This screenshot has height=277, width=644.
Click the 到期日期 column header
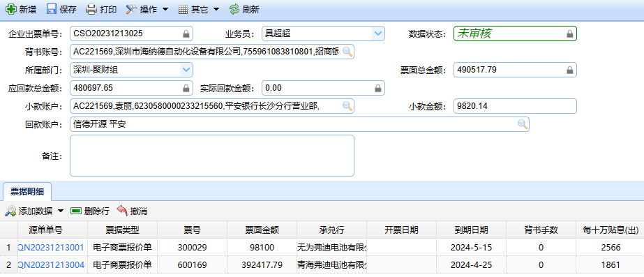[472, 230]
